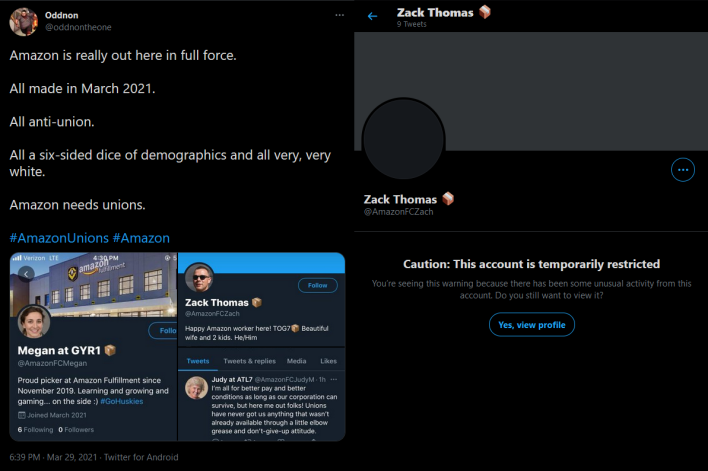Click Yes, view profile button
Viewport: 708px width, 471px height.
[531, 325]
